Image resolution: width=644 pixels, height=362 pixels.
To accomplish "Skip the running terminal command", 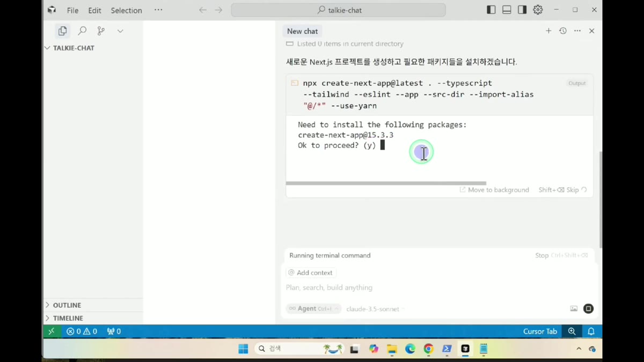I will pyautogui.click(x=562, y=190).
